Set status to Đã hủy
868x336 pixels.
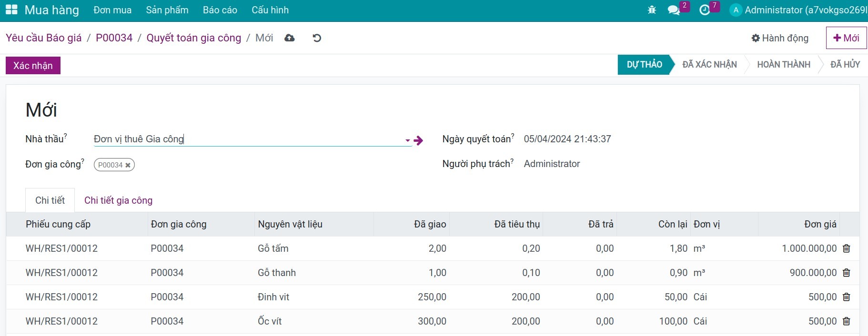pyautogui.click(x=845, y=65)
